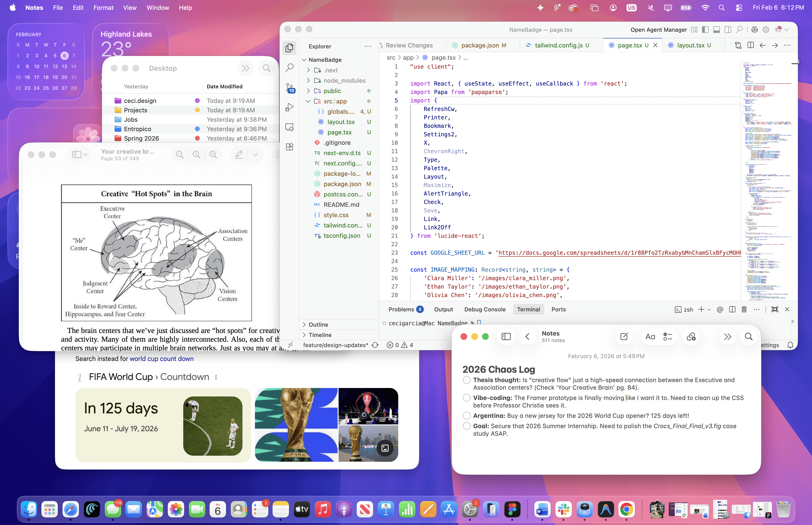Check off the Vibe-coding checklist item
Screen dimensions: 812x525
click(x=466, y=397)
